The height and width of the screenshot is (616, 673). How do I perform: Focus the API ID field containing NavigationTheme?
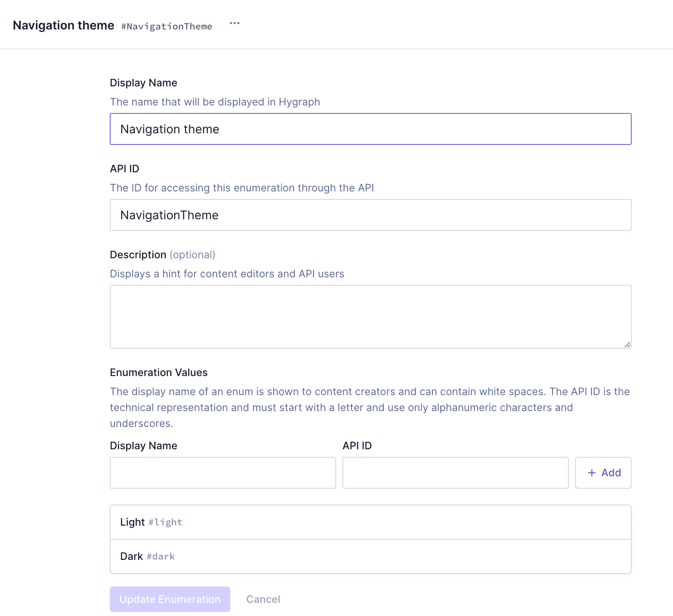370,215
